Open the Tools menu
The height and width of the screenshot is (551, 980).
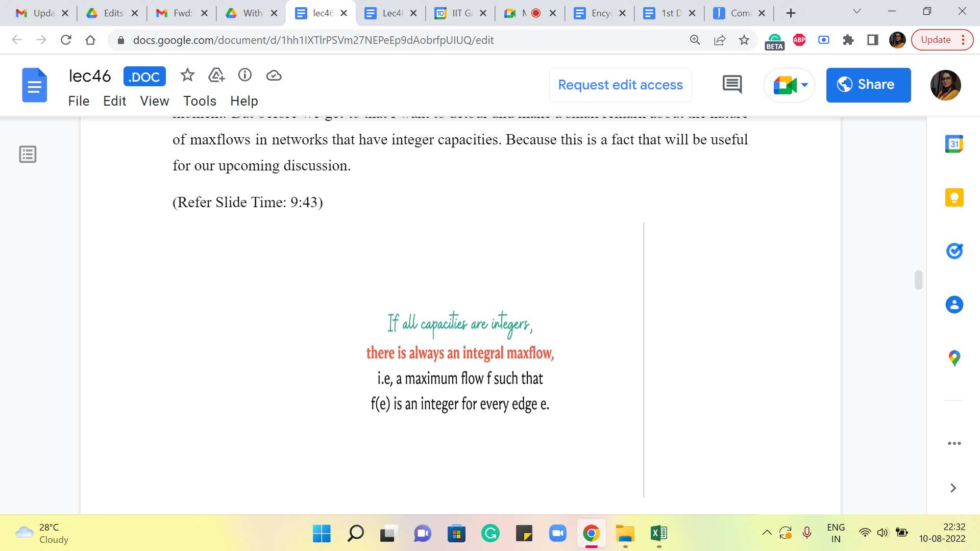[200, 101]
